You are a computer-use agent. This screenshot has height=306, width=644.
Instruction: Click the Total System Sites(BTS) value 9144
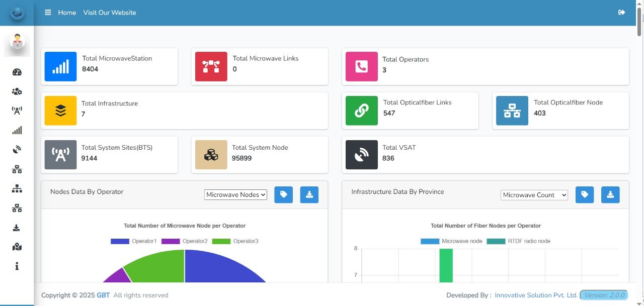pos(89,158)
